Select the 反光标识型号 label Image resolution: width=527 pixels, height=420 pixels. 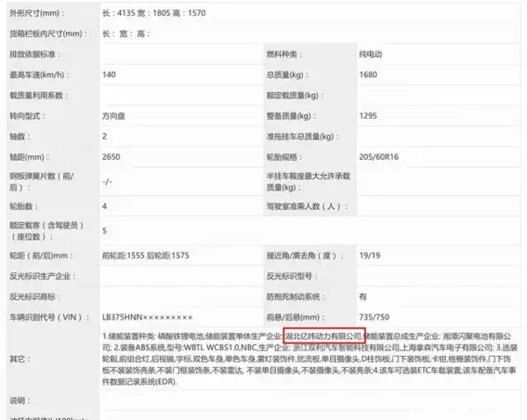(x=292, y=276)
